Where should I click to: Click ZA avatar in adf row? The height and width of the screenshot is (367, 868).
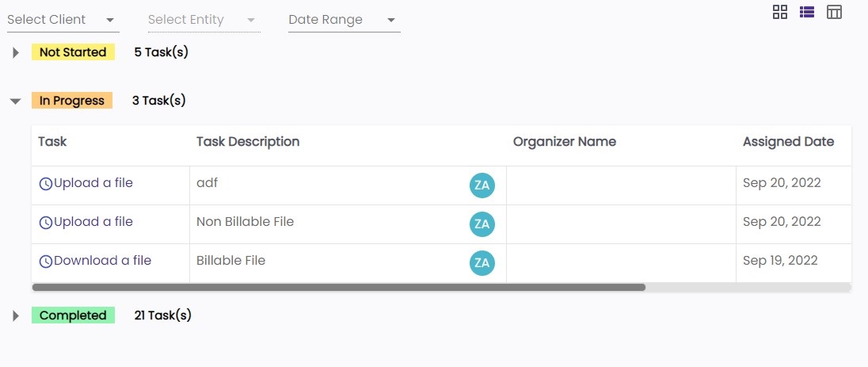tap(482, 185)
